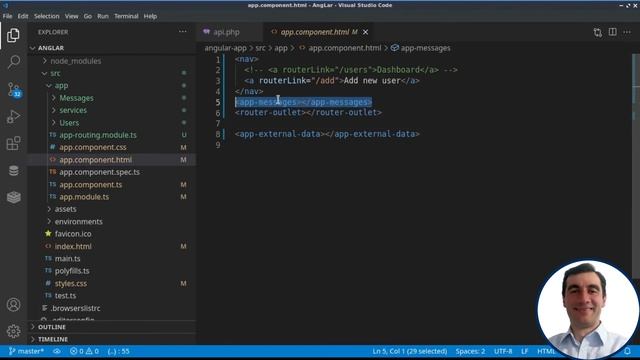The height and width of the screenshot is (360, 640).
Task: Click app.component.html in the breadcrumb
Action: pyautogui.click(x=344, y=48)
